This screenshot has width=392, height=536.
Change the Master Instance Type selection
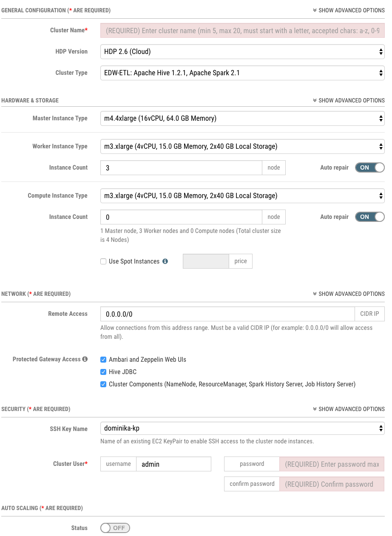click(x=242, y=118)
